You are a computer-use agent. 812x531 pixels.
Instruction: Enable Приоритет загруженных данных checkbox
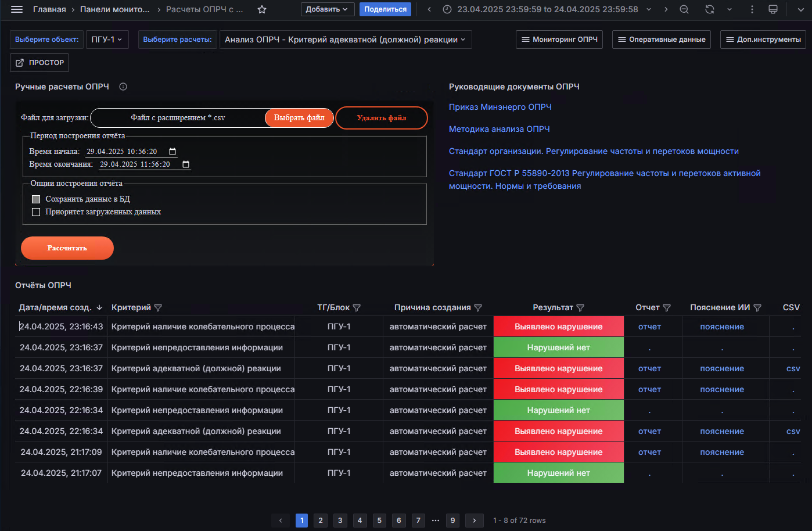click(x=36, y=212)
